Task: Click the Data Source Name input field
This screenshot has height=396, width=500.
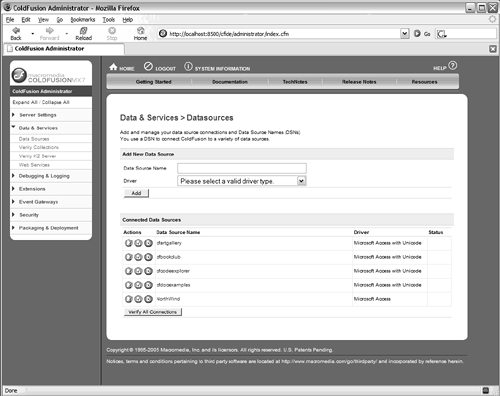Action: click(242, 168)
